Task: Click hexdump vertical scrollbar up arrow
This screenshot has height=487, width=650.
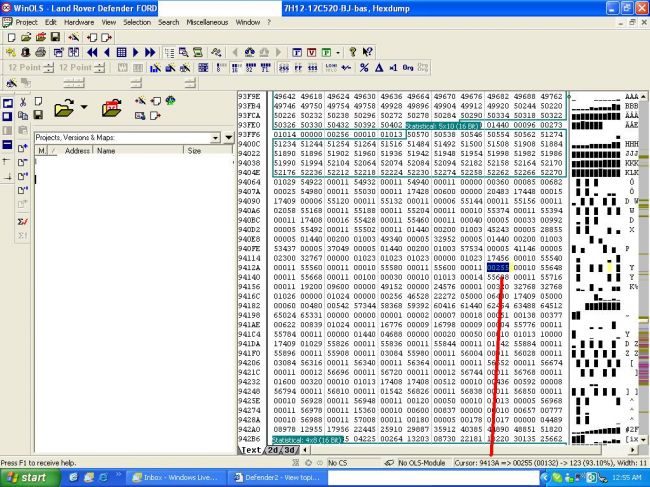Action: pos(643,97)
